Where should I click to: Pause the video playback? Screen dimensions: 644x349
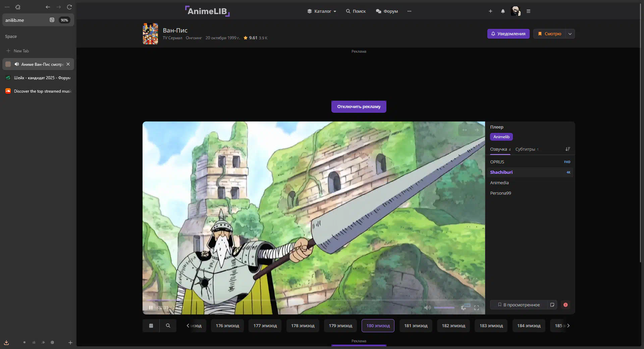(151, 307)
